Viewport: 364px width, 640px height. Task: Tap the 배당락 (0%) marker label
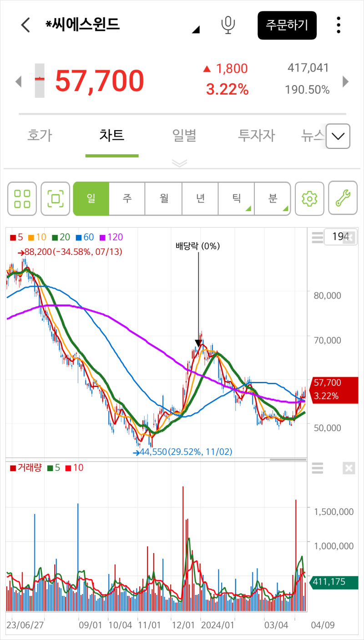pyautogui.click(x=198, y=246)
